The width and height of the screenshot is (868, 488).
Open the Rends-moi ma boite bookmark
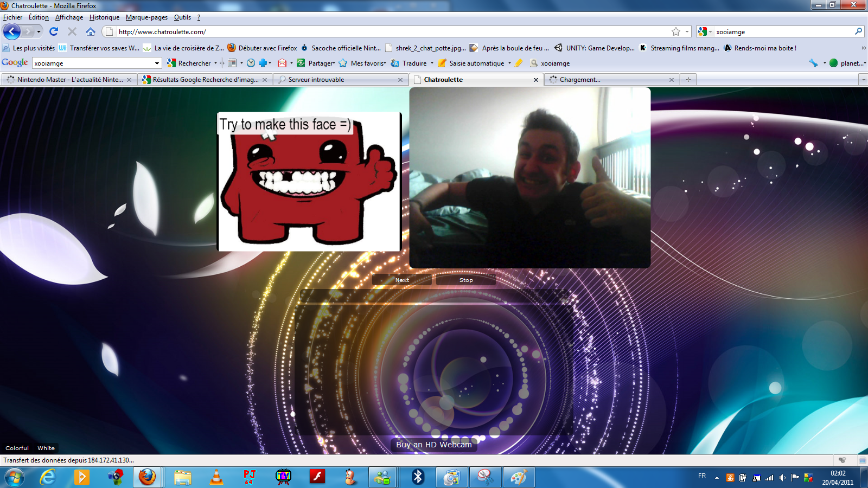[x=760, y=48]
